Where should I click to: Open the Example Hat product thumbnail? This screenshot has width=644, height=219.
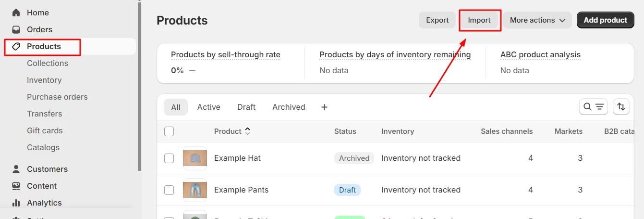(195, 158)
